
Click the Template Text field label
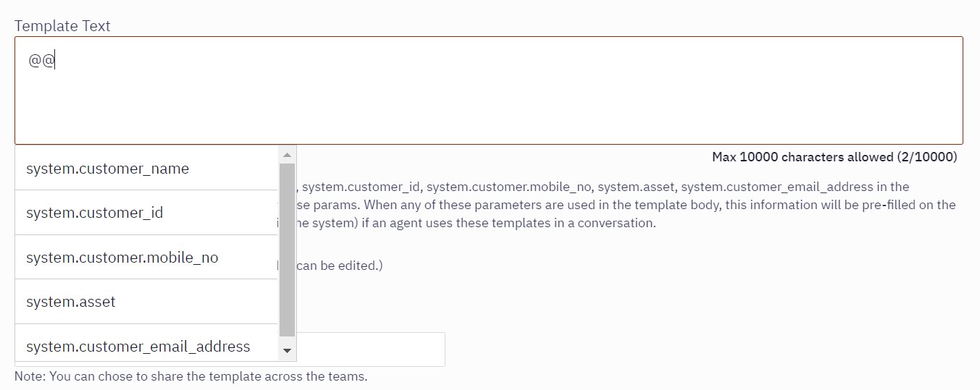pyautogui.click(x=62, y=26)
